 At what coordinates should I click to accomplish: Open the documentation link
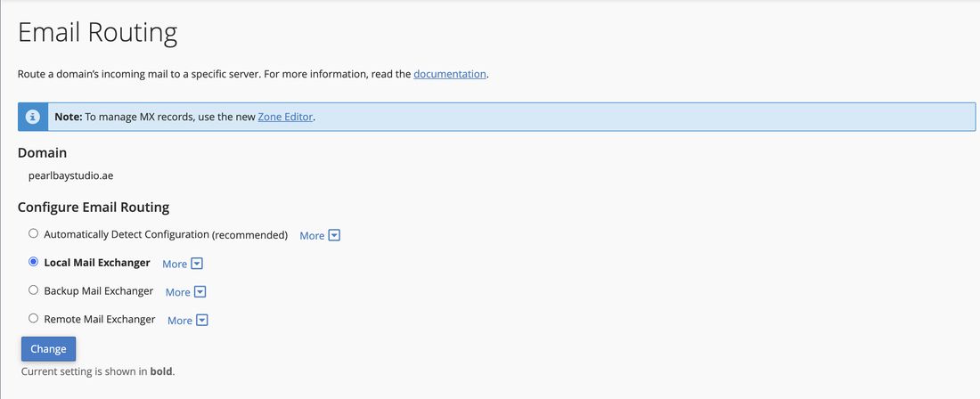449,74
